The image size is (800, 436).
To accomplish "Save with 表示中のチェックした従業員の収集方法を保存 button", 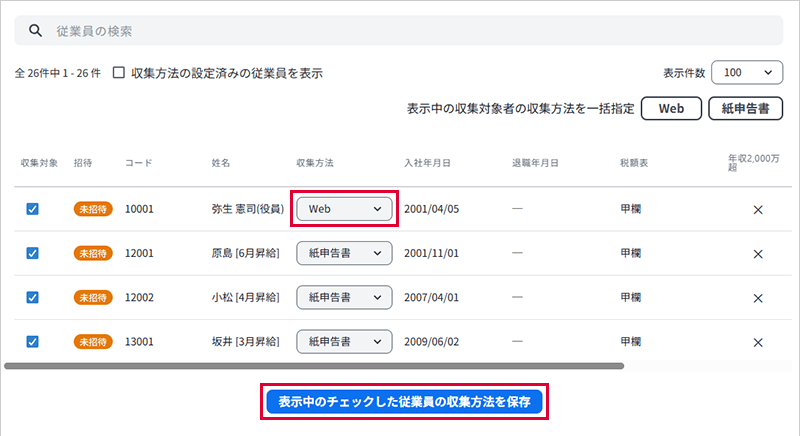I will 404,402.
